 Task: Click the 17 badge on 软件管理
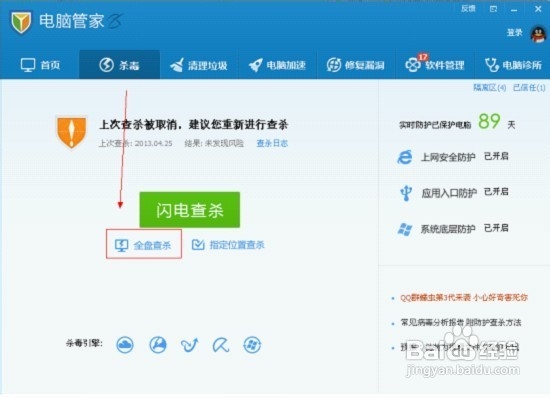(x=422, y=57)
